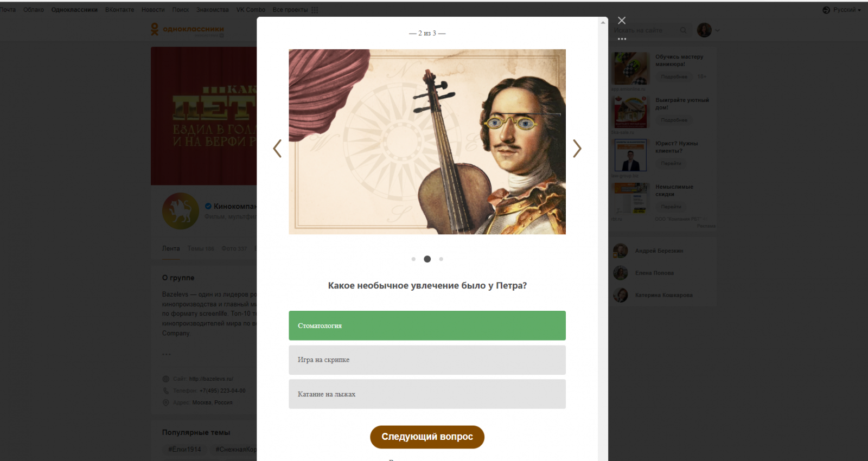Click the search magnifier icon
This screenshot has width=868, height=461.
point(684,30)
